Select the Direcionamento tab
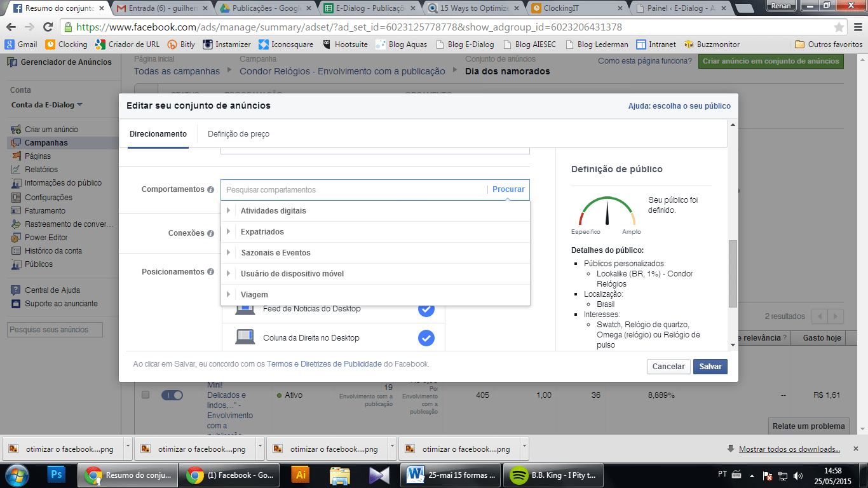The image size is (868, 488). pos(158,134)
